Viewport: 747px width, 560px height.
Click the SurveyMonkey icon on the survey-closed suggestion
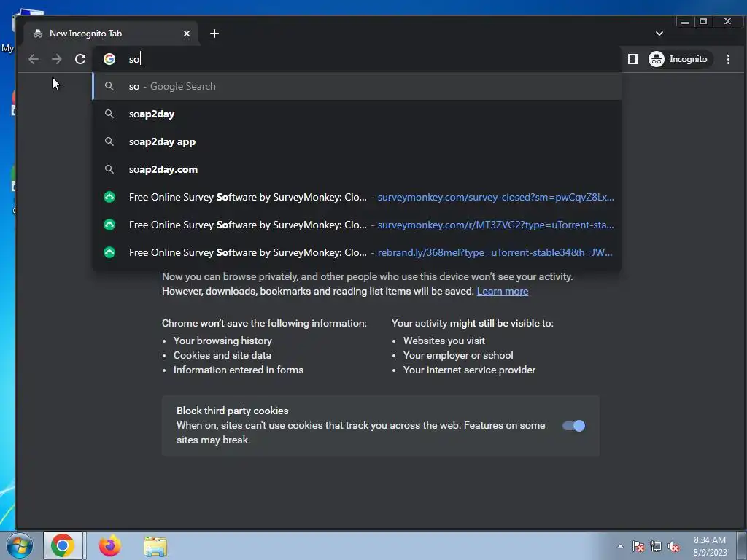tap(109, 197)
